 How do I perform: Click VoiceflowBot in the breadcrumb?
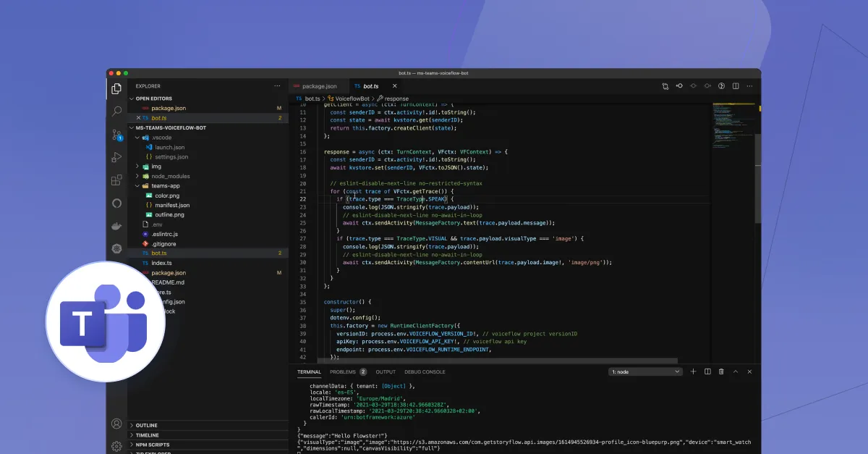coord(352,98)
